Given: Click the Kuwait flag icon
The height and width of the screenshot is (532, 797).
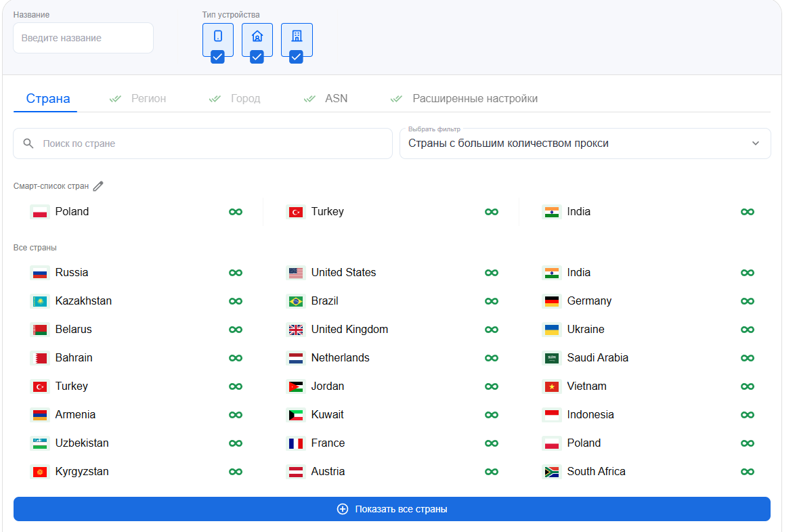Looking at the screenshot, I should coord(296,416).
